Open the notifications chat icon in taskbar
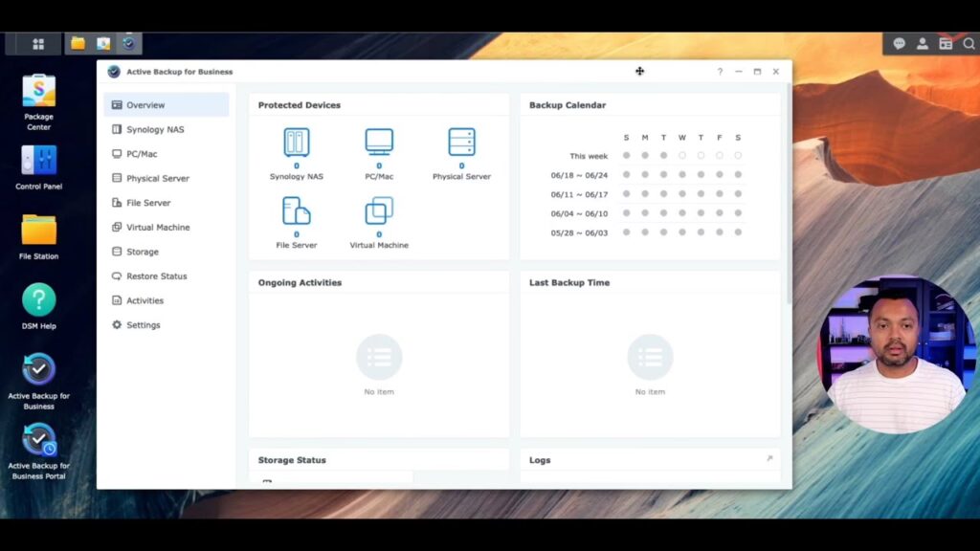The image size is (980, 551). (x=900, y=44)
